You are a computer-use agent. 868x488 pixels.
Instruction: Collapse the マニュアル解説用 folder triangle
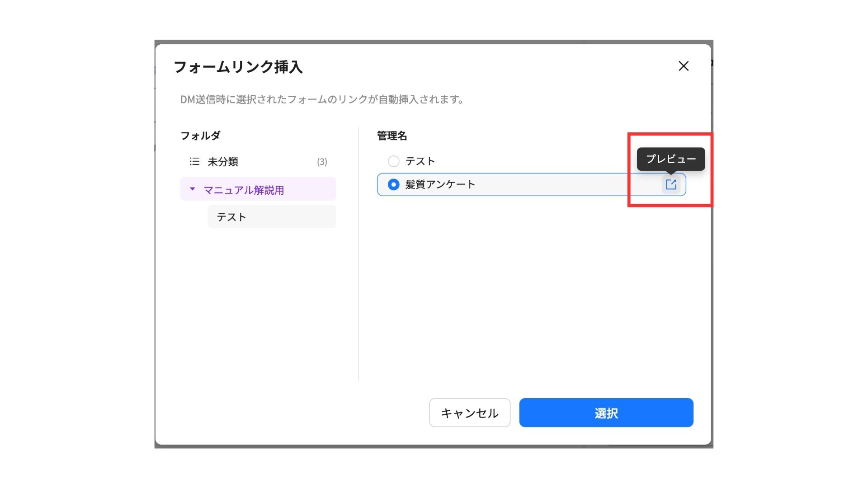192,189
